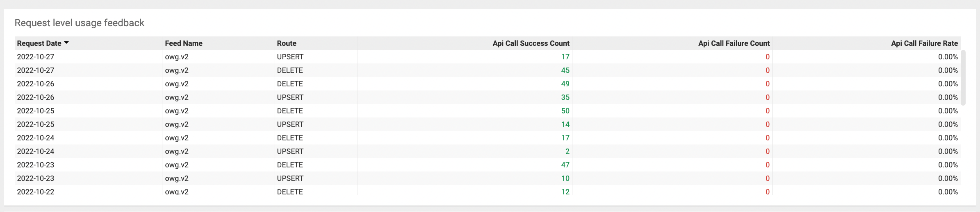Select the Request level usage feedback title
The image size is (980, 212).
[80, 23]
